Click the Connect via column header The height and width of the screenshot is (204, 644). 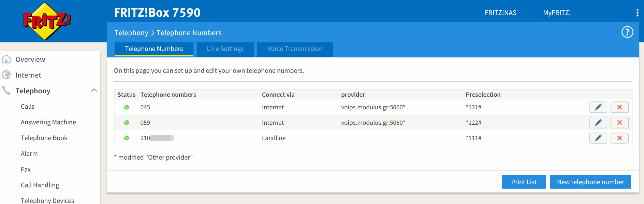[x=278, y=95]
